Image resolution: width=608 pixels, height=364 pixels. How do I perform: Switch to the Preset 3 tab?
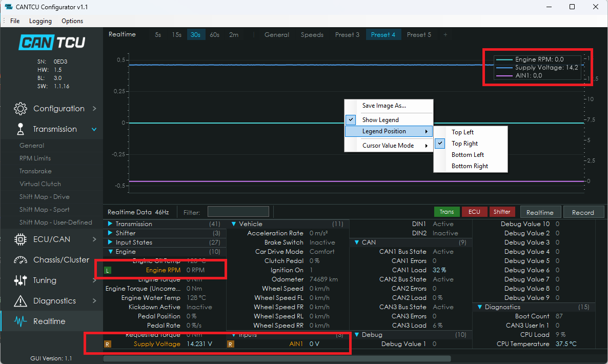(x=347, y=35)
